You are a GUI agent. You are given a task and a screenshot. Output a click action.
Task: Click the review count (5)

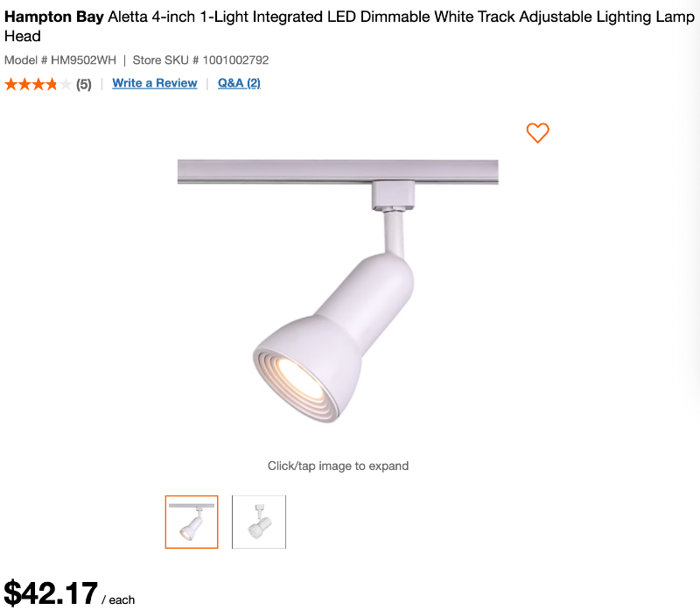tap(84, 84)
